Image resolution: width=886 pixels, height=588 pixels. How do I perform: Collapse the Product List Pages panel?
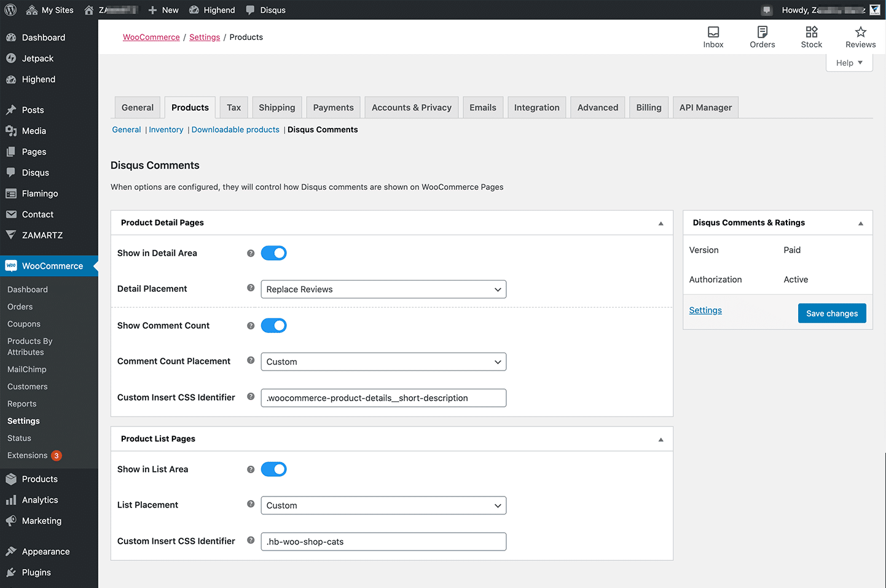click(x=661, y=439)
